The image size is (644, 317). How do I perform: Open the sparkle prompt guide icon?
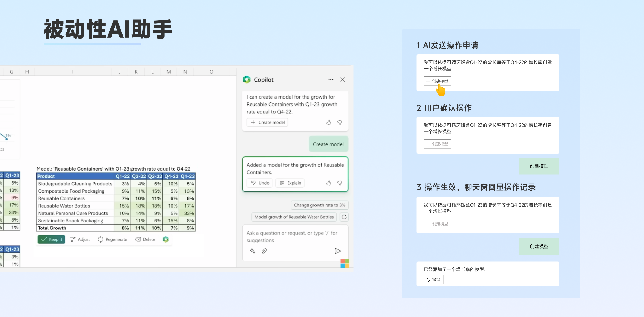tap(253, 251)
